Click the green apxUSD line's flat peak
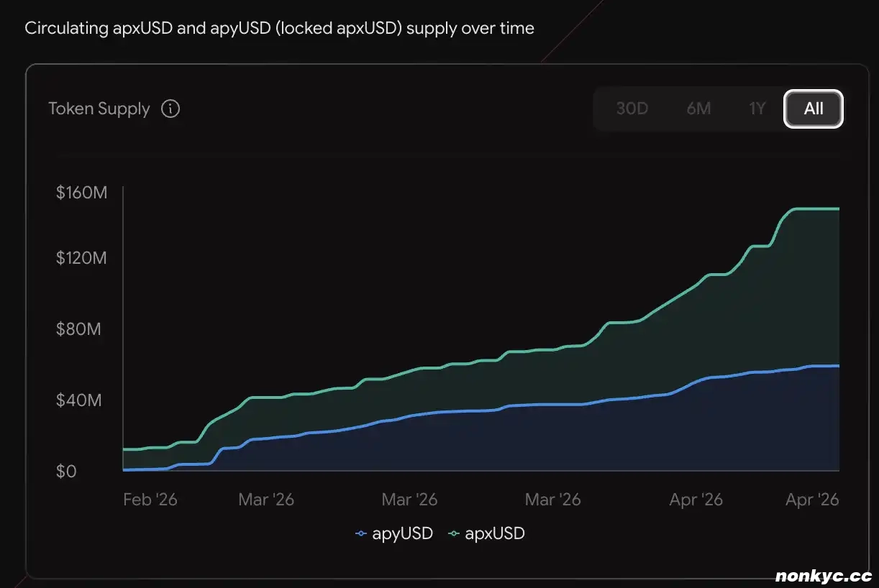879x588 pixels. [x=816, y=209]
